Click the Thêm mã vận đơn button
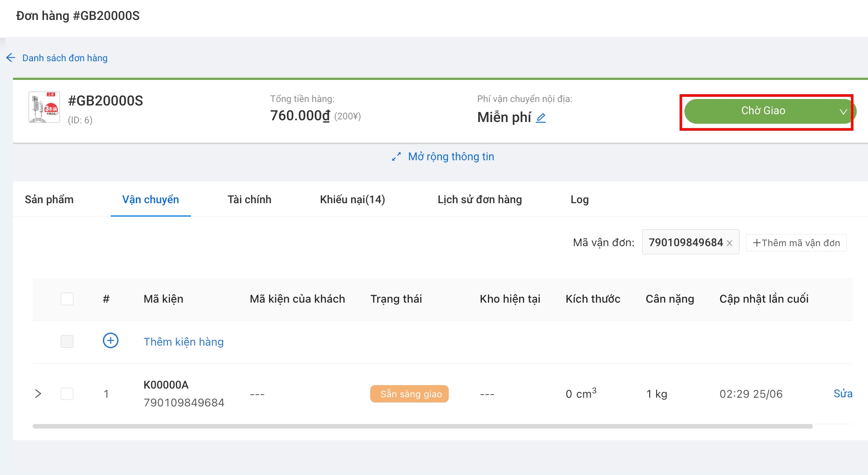 coord(796,243)
